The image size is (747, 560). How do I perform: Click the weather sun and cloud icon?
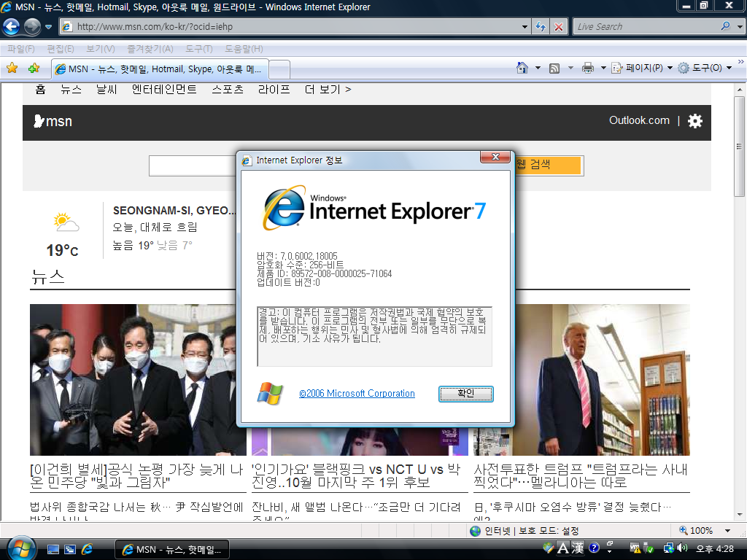click(66, 222)
